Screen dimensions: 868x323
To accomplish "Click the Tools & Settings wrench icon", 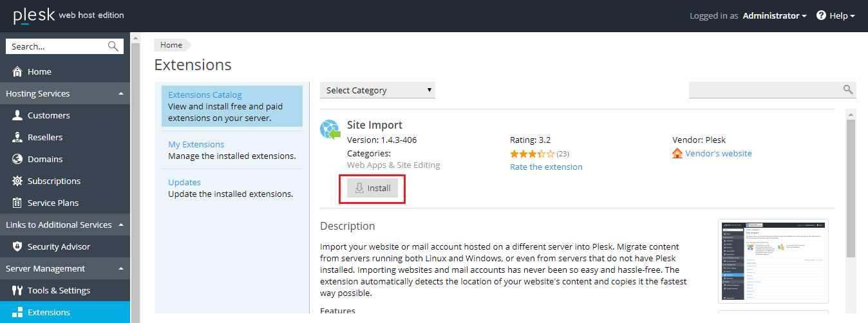I will coord(17,290).
